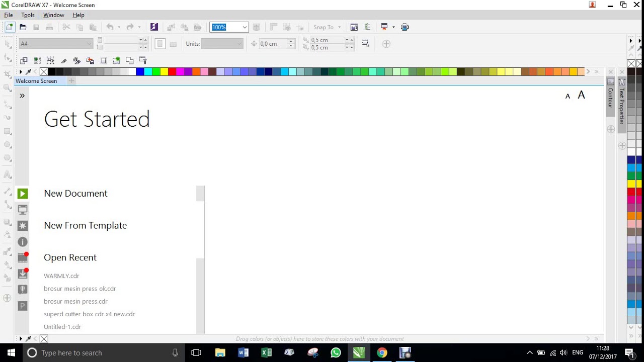The width and height of the screenshot is (644, 362).
Task: Open the Tools menu
Action: pos(28,15)
